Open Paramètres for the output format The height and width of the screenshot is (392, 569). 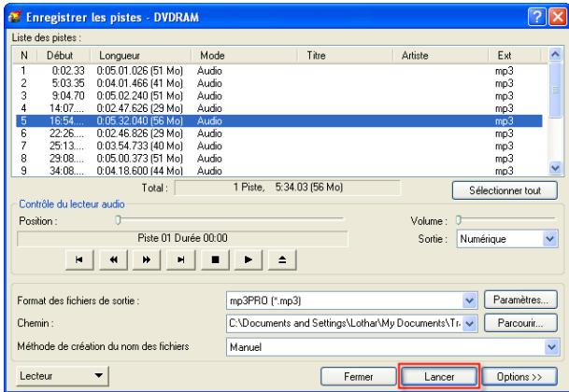(x=520, y=300)
